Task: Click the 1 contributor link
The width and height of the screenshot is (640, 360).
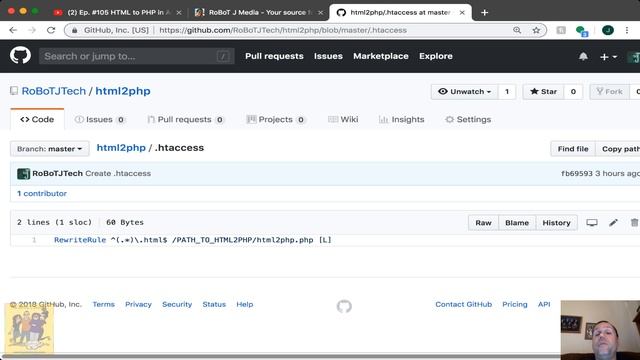Action: click(42, 193)
